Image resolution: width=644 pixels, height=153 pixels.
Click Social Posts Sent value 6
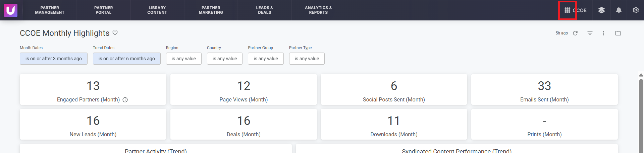click(394, 86)
